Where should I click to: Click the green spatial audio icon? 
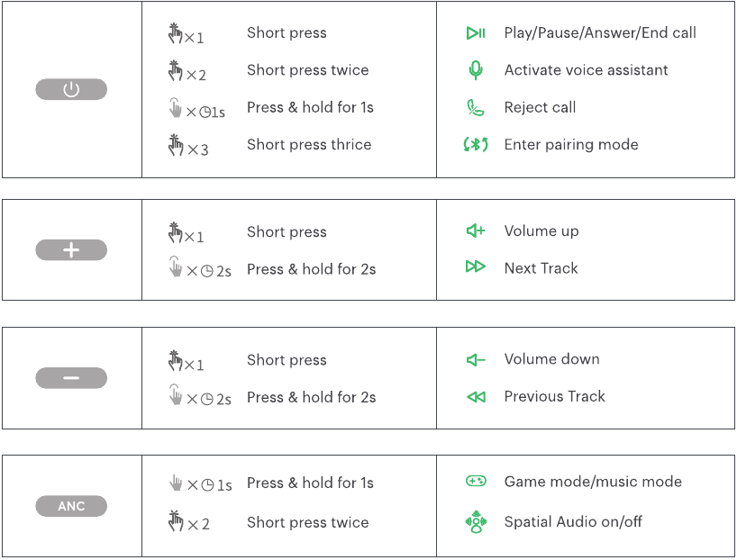pyautogui.click(x=476, y=522)
